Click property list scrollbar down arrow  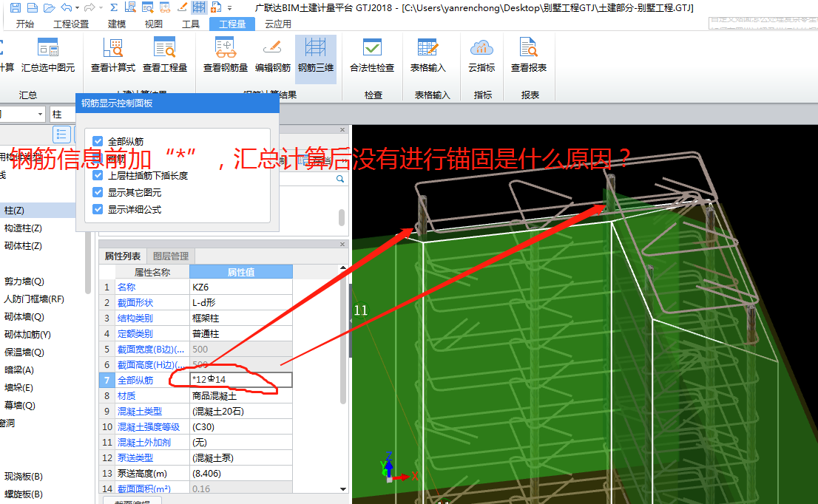[x=343, y=489]
